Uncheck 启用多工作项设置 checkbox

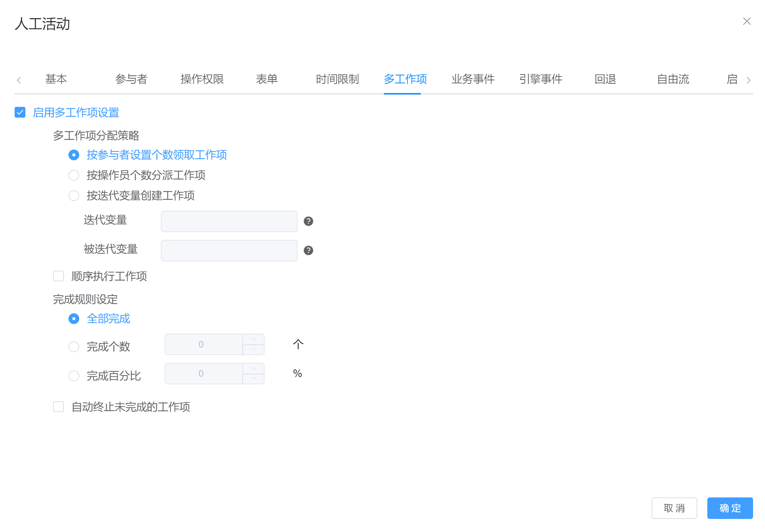pos(20,113)
